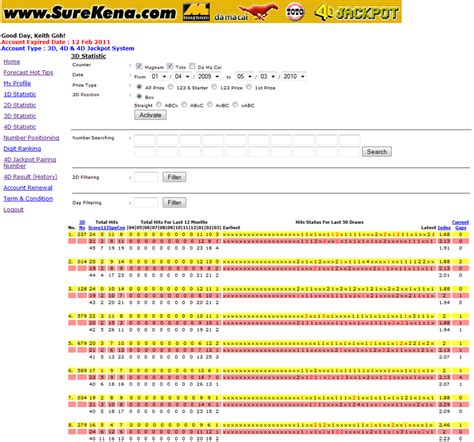Click the SureKena.com banner title
Image resolution: width=474 pixels, height=442 pixels.
point(90,13)
